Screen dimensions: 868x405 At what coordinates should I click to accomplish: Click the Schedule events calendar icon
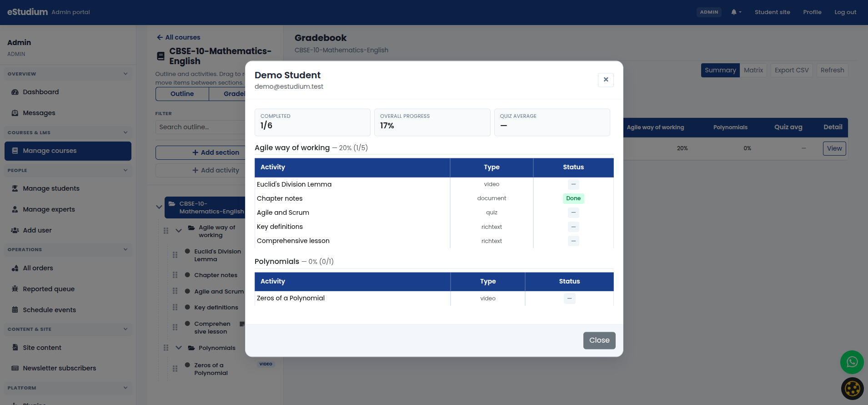(15, 310)
